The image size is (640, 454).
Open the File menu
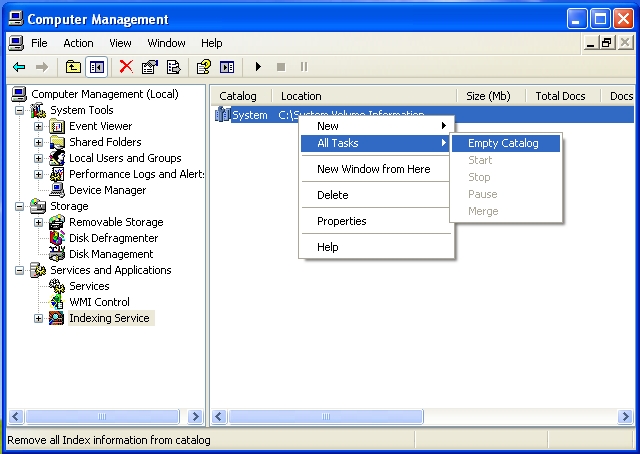click(39, 43)
